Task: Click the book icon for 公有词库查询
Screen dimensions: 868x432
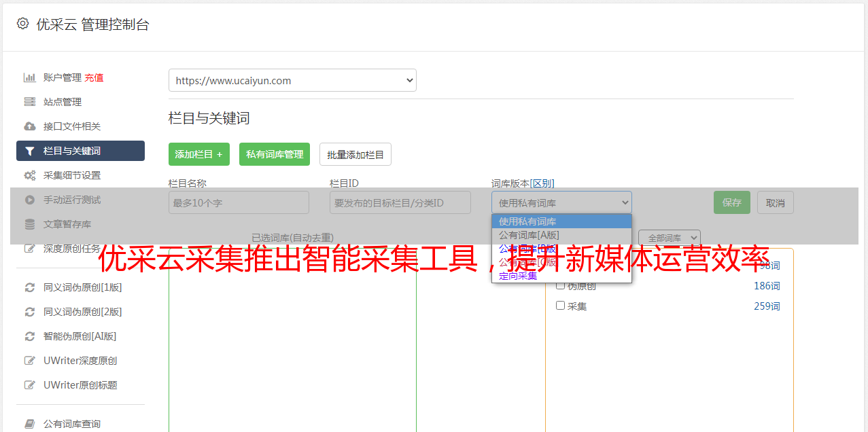Action: tap(30, 424)
